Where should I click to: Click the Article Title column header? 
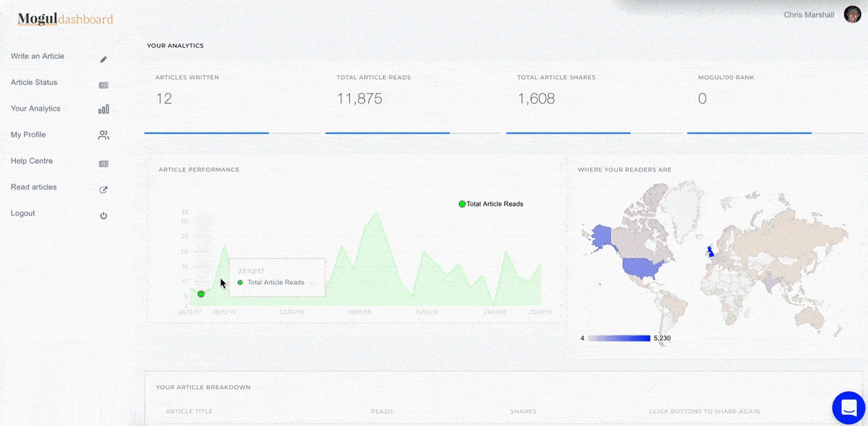(x=189, y=411)
